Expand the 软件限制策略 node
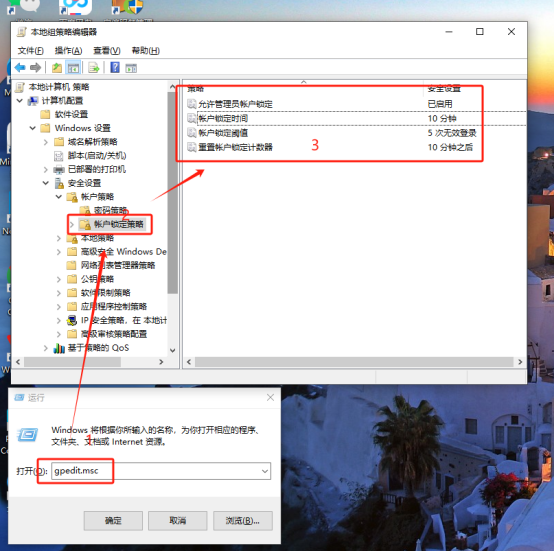This screenshot has width=554, height=551. pos(59,293)
